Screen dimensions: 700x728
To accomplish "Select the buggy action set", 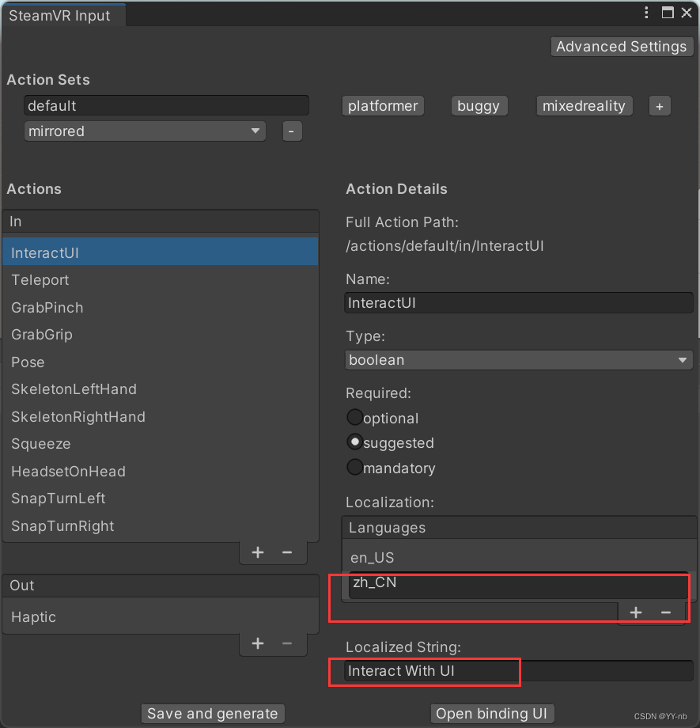I will [479, 106].
